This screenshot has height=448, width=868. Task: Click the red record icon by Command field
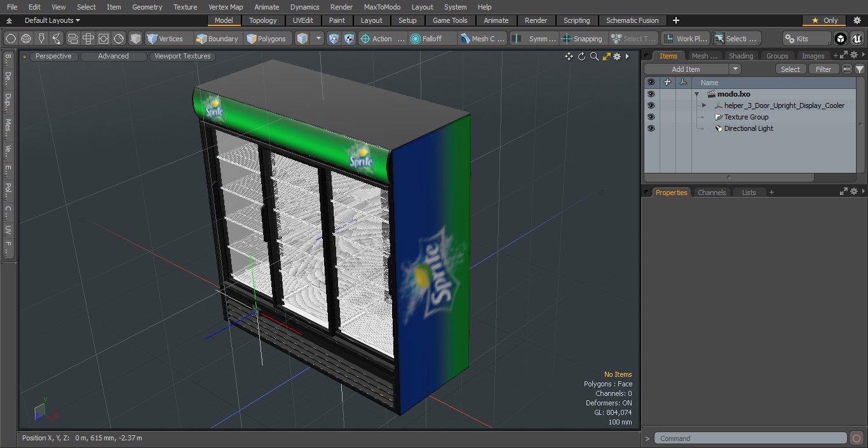[857, 438]
